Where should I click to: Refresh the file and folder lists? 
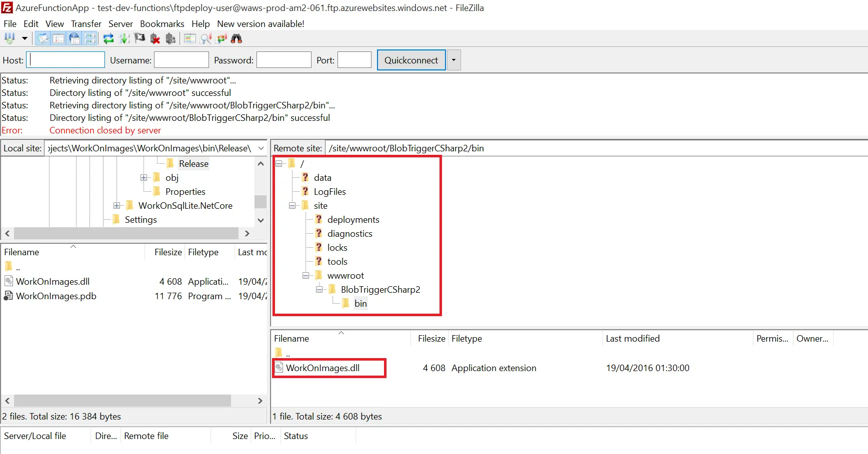coord(108,38)
